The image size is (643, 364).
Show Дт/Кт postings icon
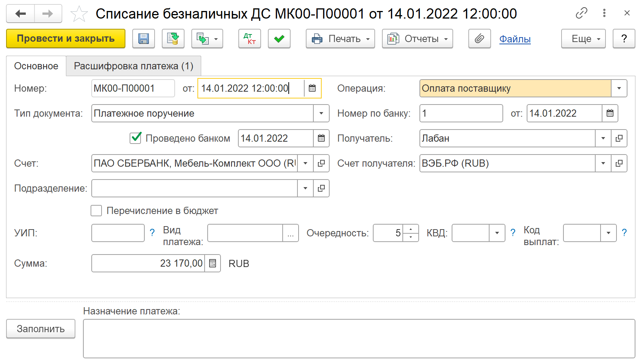[x=249, y=39]
